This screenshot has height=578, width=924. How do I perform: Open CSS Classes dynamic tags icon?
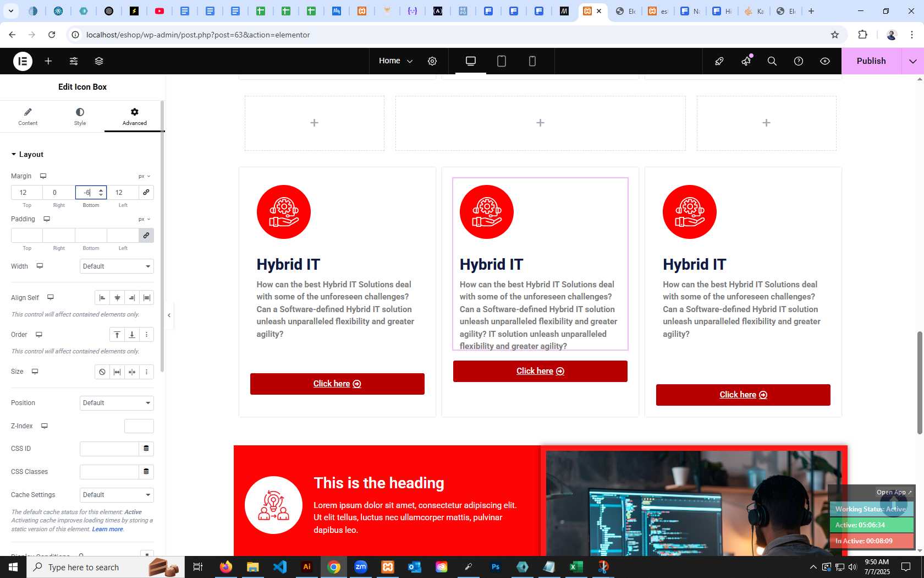(x=146, y=472)
